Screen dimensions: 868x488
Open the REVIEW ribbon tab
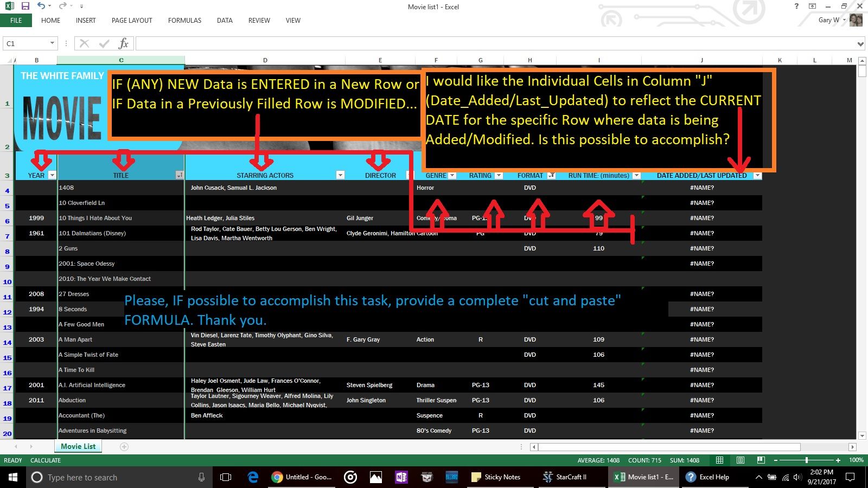click(259, 21)
